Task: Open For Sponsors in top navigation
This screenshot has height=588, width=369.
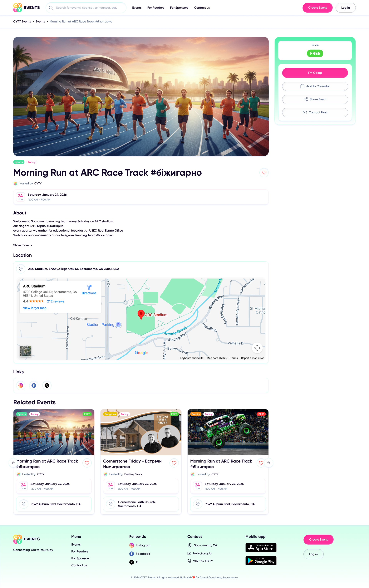Action: 179,7
